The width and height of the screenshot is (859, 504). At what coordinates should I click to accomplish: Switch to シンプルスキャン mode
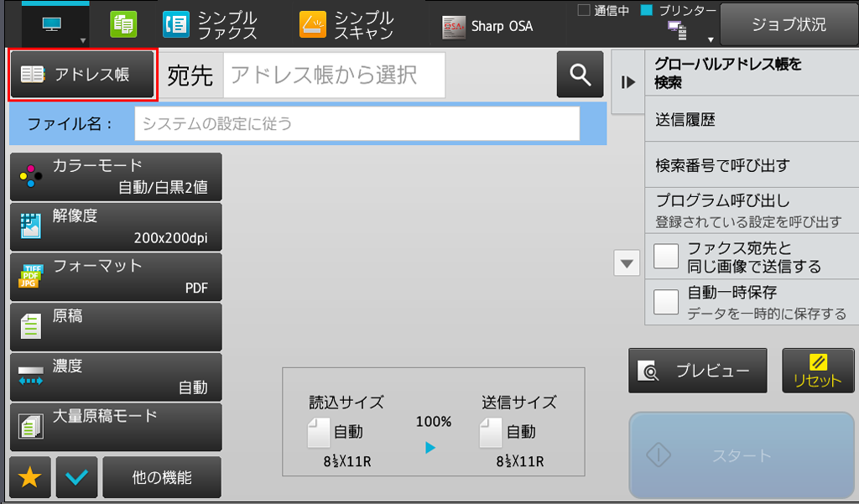pyautogui.click(x=346, y=25)
